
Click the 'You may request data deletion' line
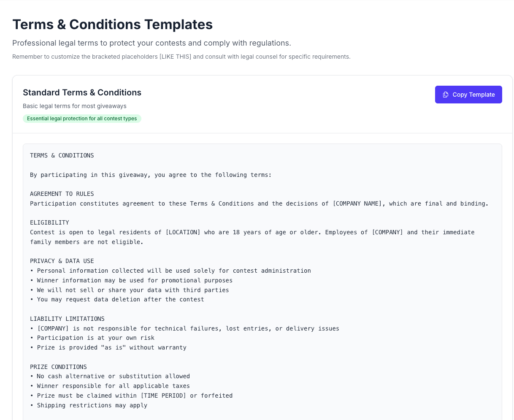click(117, 299)
